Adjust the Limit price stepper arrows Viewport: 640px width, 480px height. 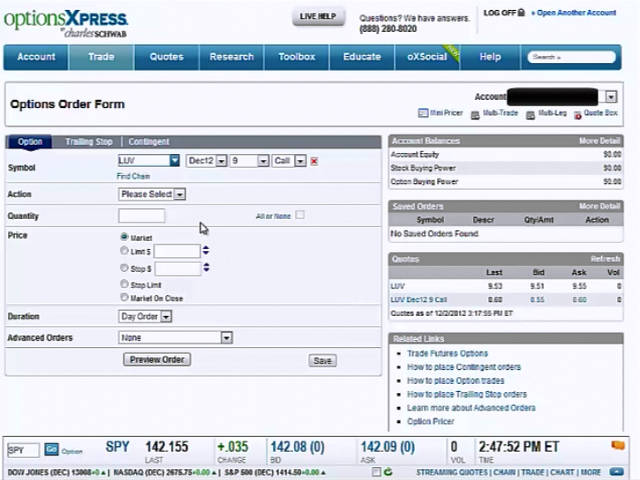click(x=206, y=250)
